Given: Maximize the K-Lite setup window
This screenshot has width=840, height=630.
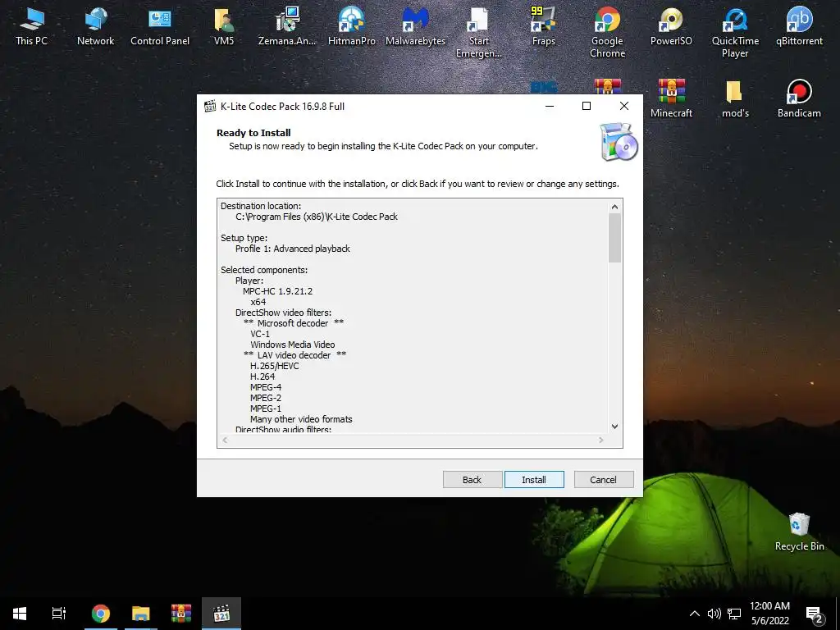Looking at the screenshot, I should point(587,106).
